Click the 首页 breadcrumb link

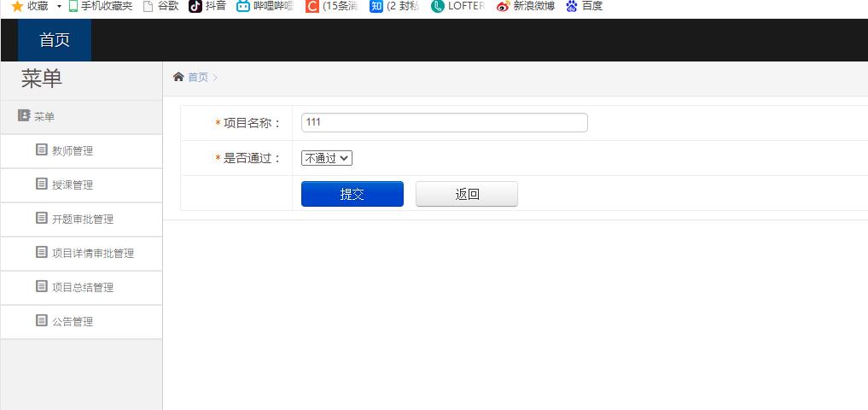[198, 77]
